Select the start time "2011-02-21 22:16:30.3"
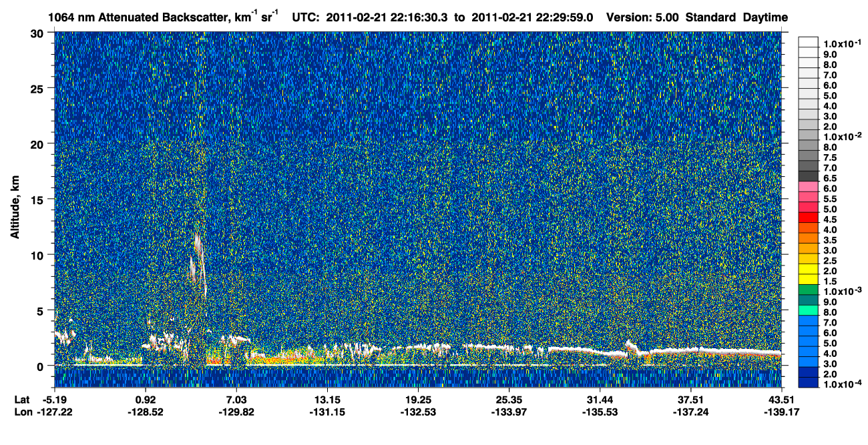The height and width of the screenshot is (445, 868). [388, 17]
